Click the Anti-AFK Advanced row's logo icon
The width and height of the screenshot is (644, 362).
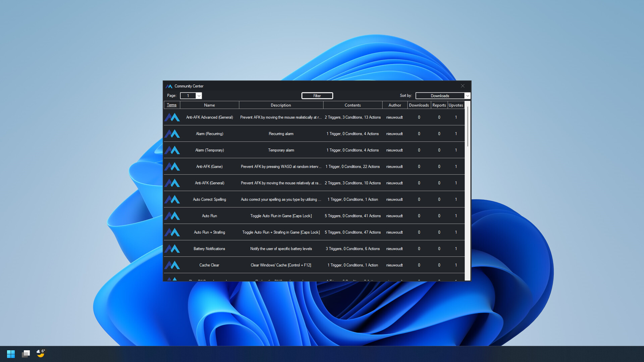172,117
